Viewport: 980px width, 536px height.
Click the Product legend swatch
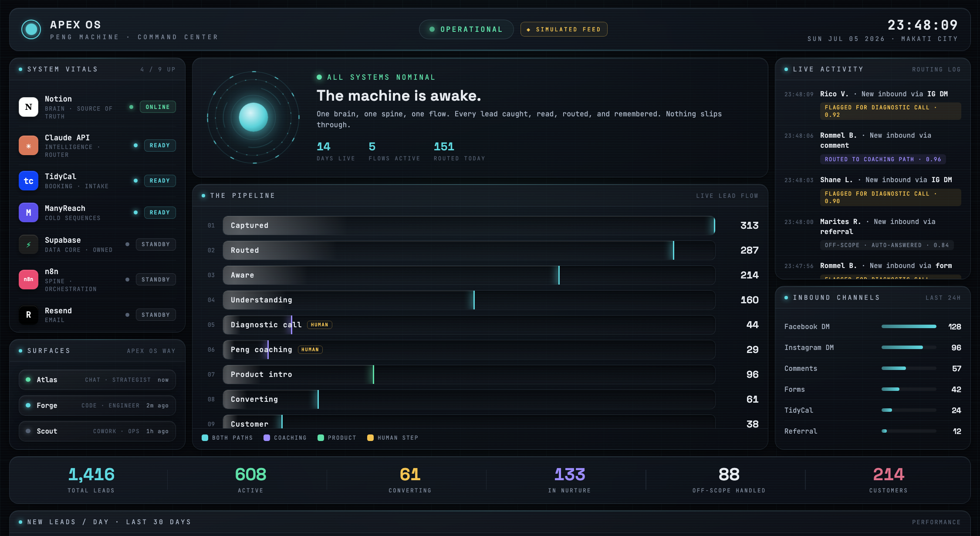pyautogui.click(x=321, y=438)
